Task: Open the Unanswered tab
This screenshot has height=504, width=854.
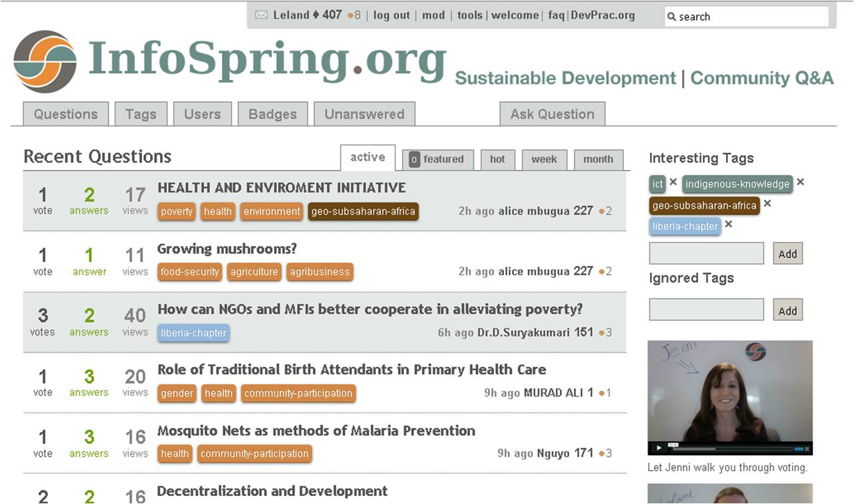Action: (x=364, y=114)
